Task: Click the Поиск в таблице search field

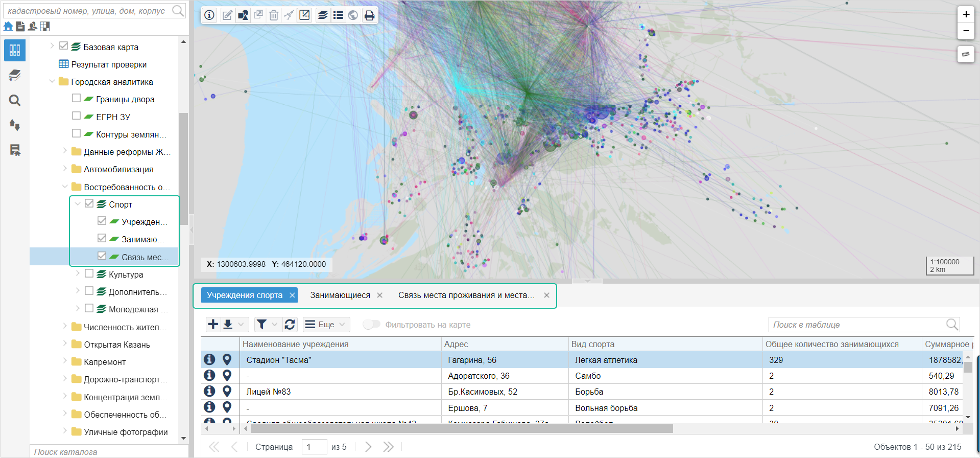Action: click(x=858, y=325)
